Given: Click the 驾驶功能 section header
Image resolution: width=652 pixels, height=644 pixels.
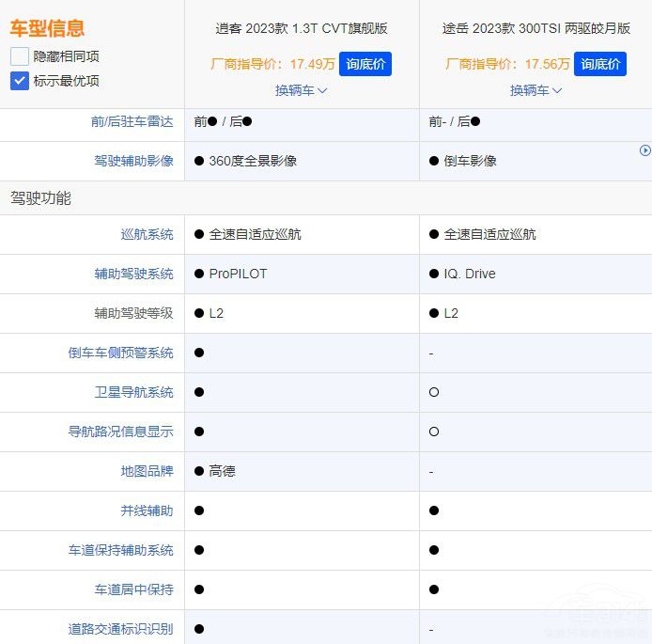Looking at the screenshot, I should coord(41,198).
